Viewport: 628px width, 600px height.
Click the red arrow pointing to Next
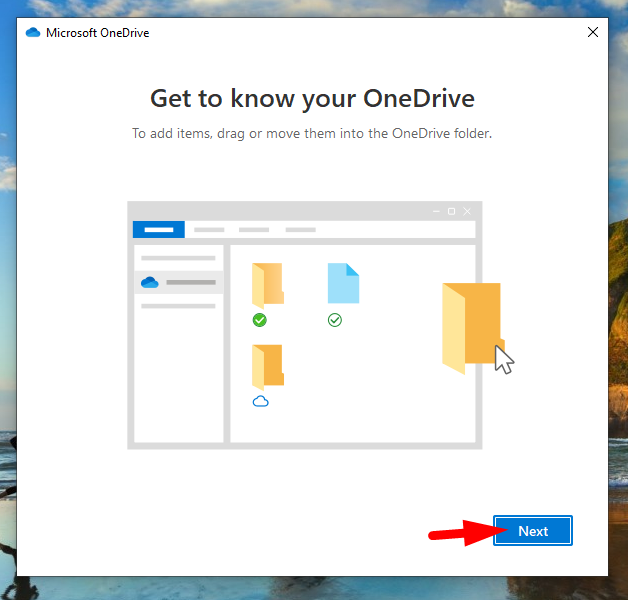[460, 533]
